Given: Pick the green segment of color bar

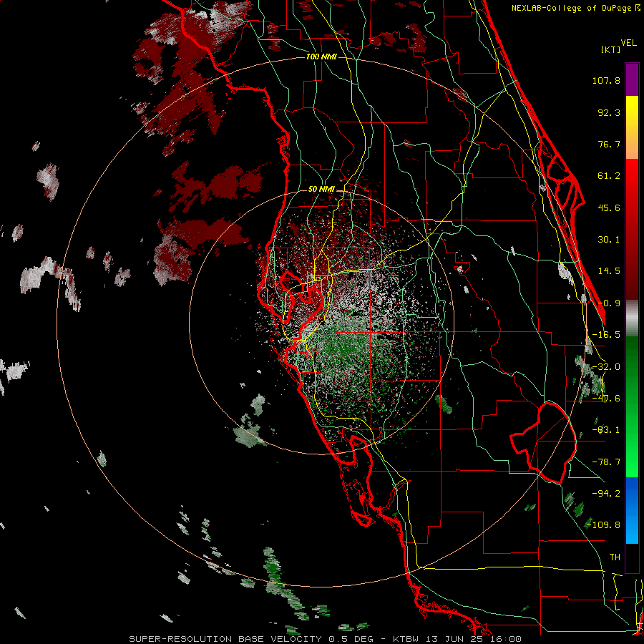Looking at the screenshot, I should click(632, 406).
